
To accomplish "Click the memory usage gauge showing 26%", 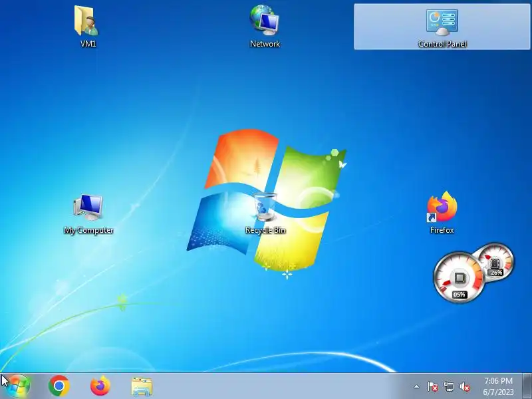I will [497, 261].
